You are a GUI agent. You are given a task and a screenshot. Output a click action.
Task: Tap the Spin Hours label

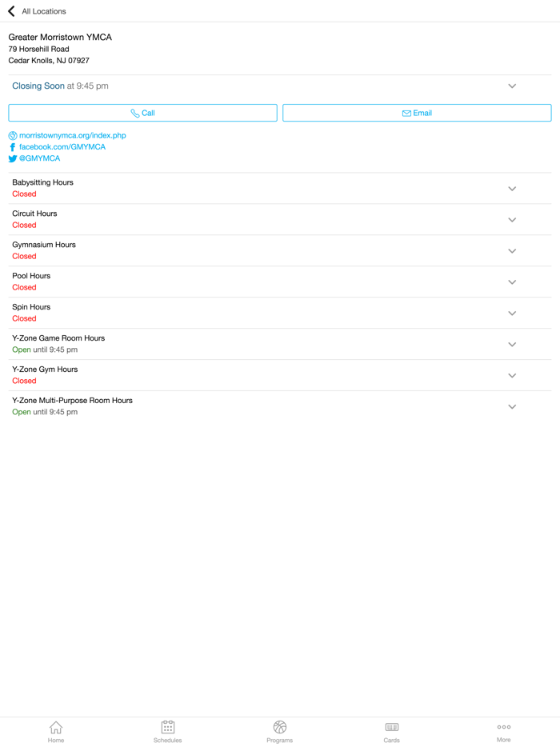31,307
